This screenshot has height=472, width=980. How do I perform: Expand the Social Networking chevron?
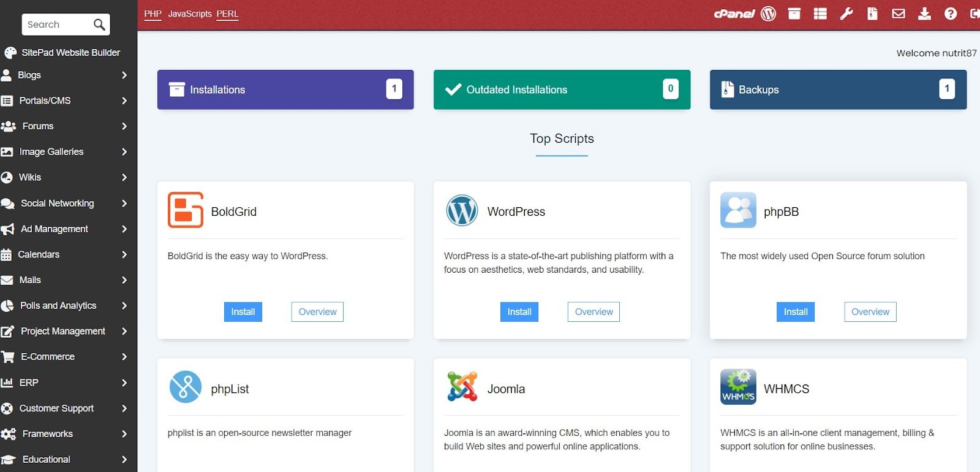tap(124, 203)
